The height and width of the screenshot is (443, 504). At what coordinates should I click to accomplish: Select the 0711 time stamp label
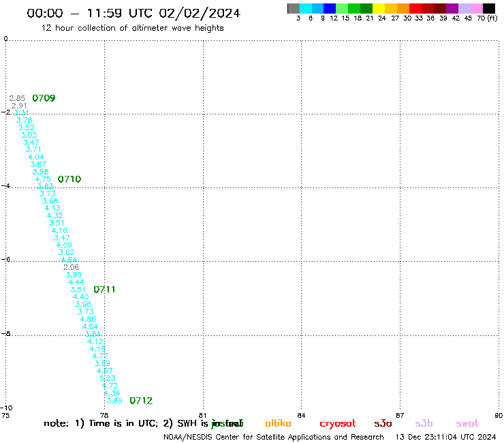point(104,289)
